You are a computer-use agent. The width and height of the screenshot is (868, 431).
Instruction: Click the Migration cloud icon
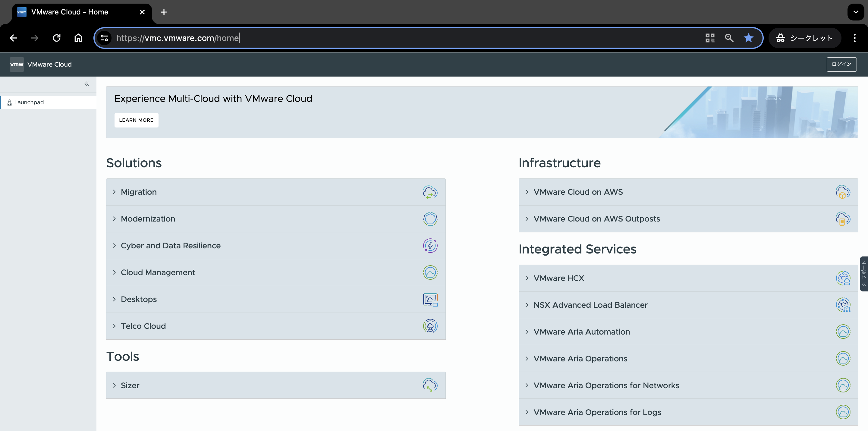pos(430,192)
